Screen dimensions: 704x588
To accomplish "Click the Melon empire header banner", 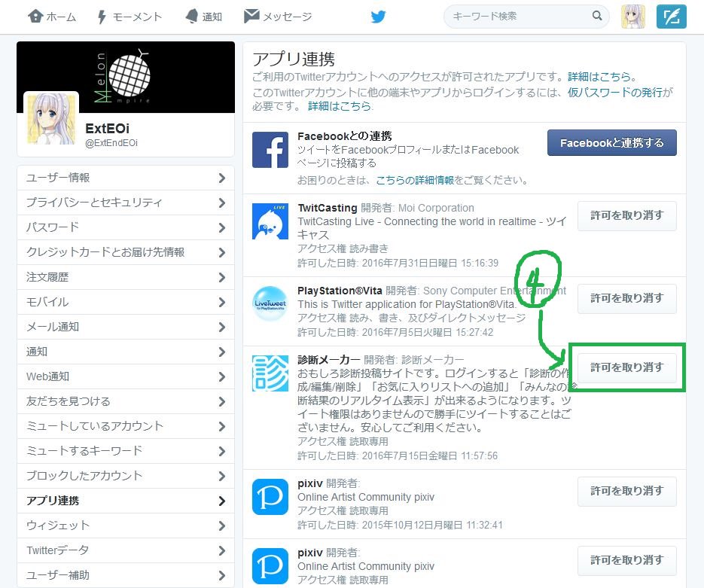I will click(x=126, y=77).
